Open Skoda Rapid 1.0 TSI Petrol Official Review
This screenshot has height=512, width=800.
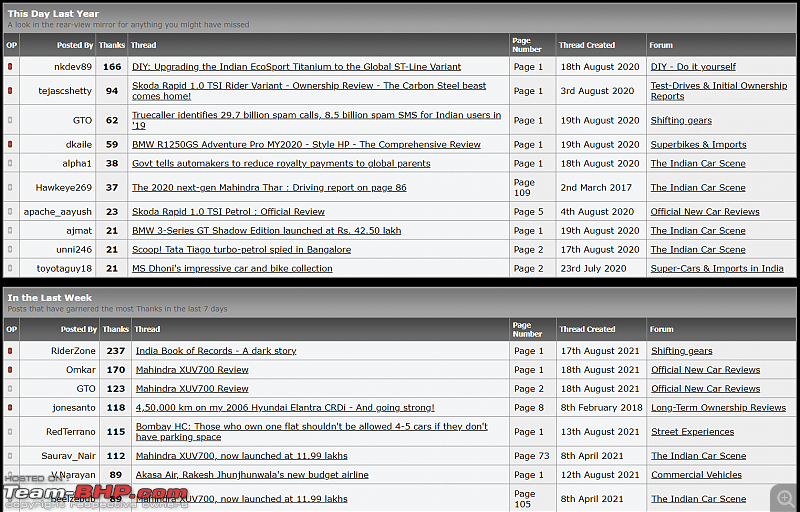pyautogui.click(x=228, y=211)
